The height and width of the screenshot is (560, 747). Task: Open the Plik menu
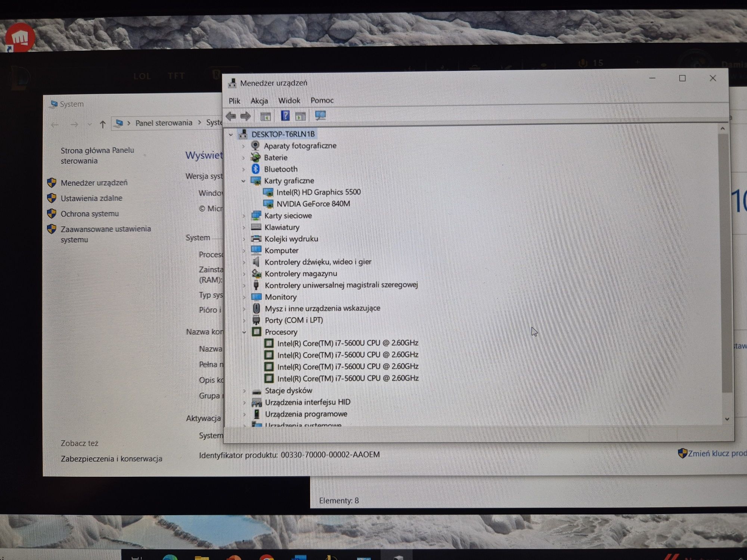click(x=235, y=101)
